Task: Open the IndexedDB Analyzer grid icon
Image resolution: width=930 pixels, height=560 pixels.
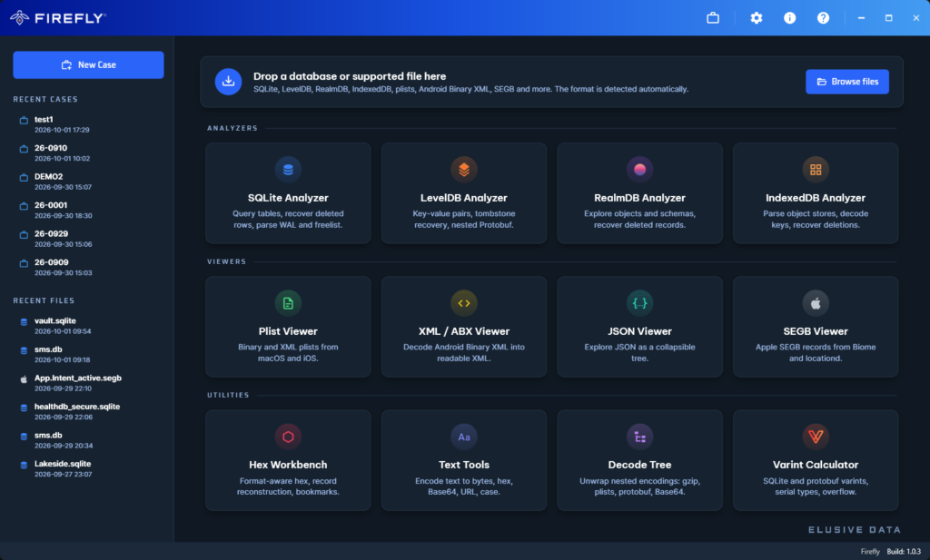Action: coord(816,170)
